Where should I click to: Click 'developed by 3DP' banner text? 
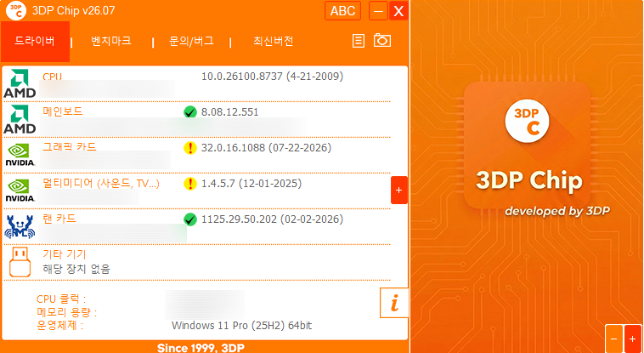pyautogui.click(x=557, y=211)
